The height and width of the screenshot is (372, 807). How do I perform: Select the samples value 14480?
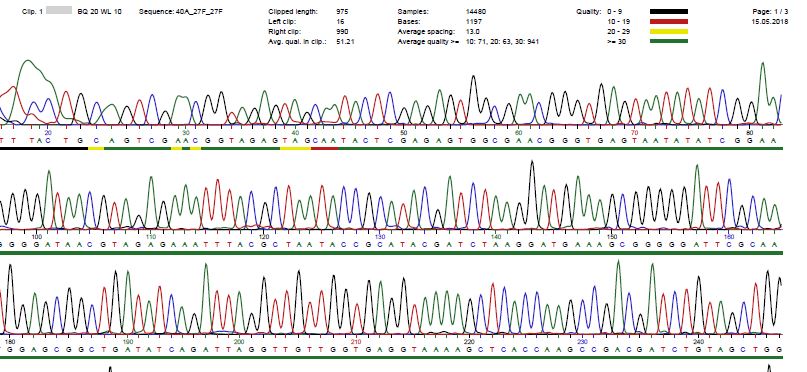[476, 11]
